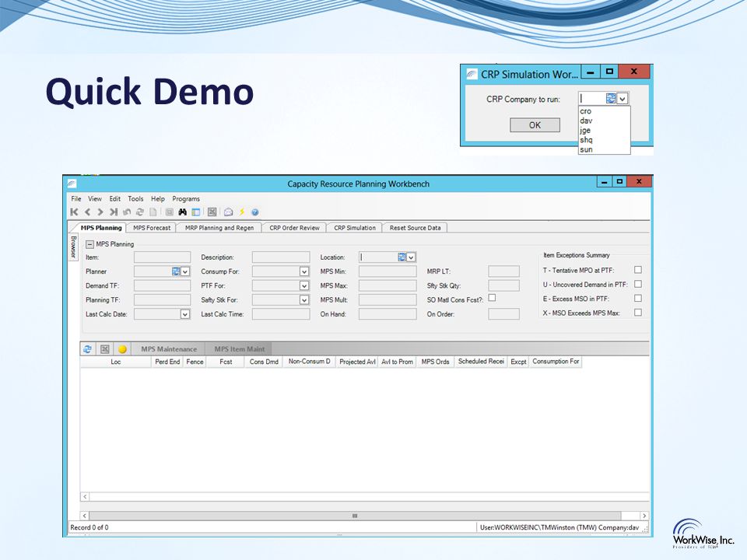Click lookup icon in CRP Company field
This screenshot has height=560, width=747.
click(611, 98)
